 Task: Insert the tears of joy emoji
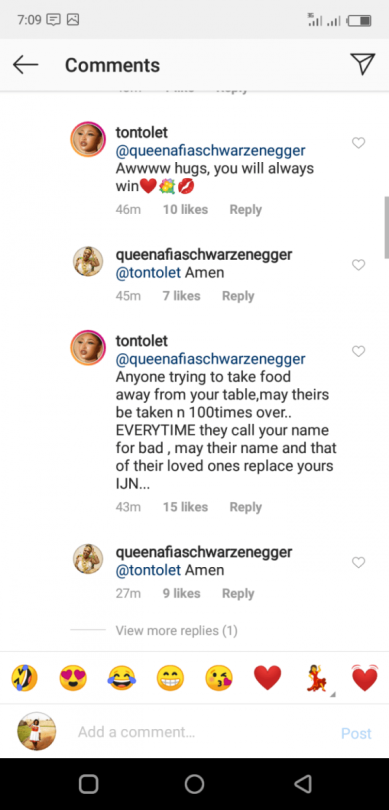click(121, 678)
